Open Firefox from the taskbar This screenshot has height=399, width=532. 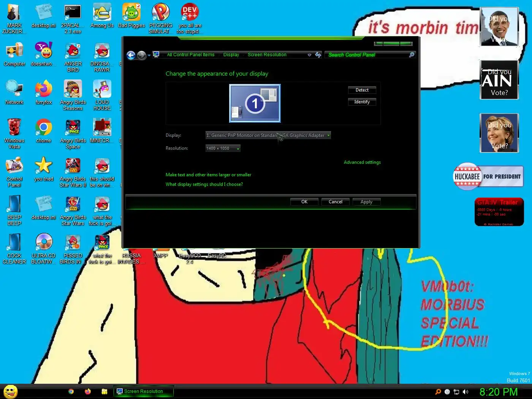(x=88, y=391)
